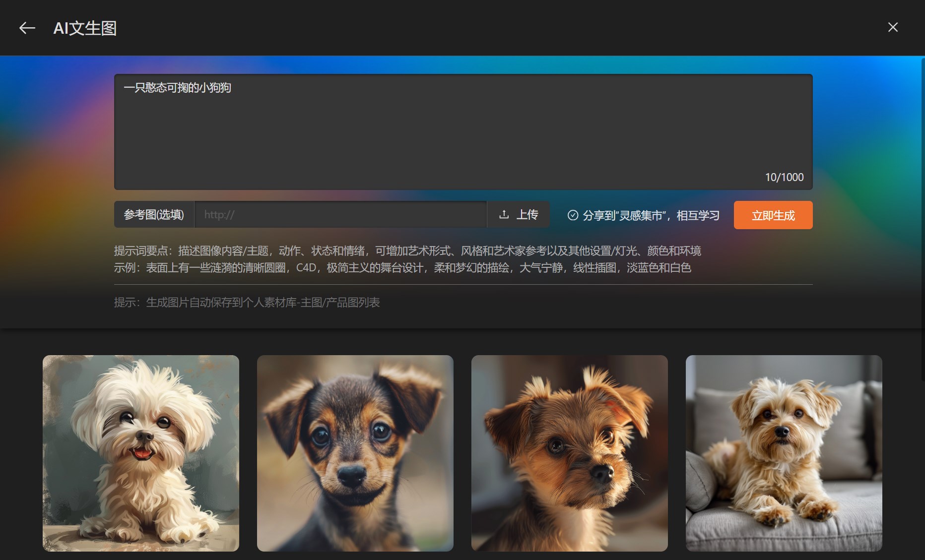Click the 立即生成 button
The height and width of the screenshot is (560, 925).
pyautogui.click(x=773, y=215)
